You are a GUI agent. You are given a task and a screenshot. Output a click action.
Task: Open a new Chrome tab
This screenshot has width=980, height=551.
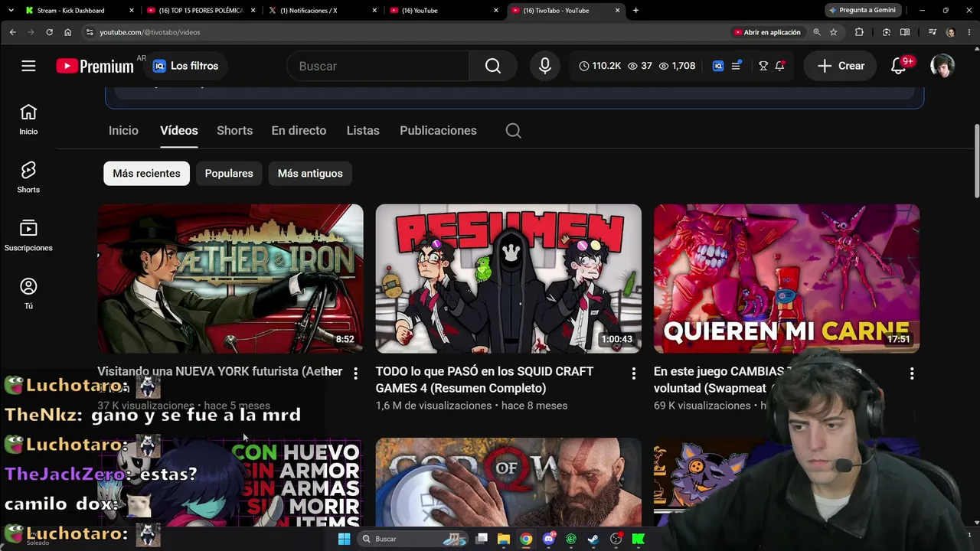click(635, 10)
